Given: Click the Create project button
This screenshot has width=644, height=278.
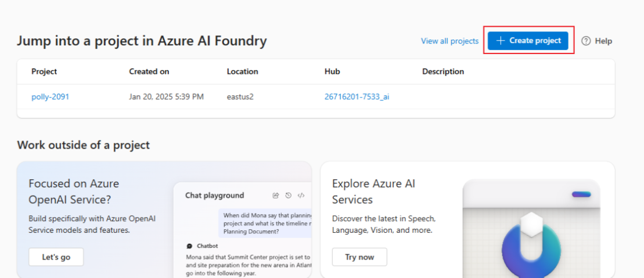Looking at the screenshot, I should (528, 41).
